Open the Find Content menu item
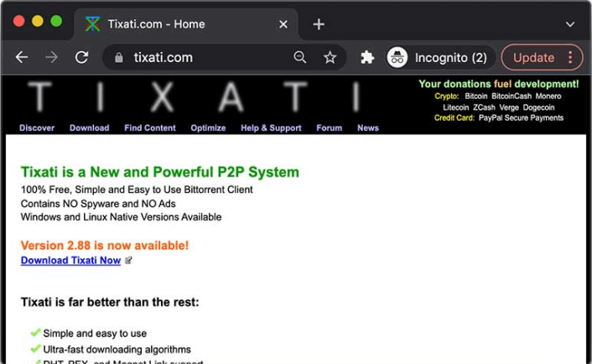This screenshot has height=364, width=592. (150, 128)
